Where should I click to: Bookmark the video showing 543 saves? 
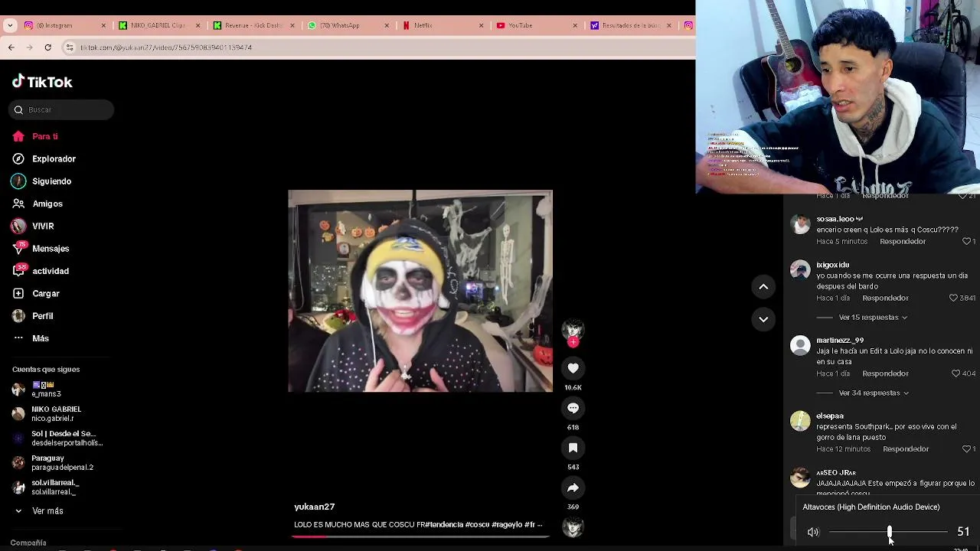click(573, 448)
